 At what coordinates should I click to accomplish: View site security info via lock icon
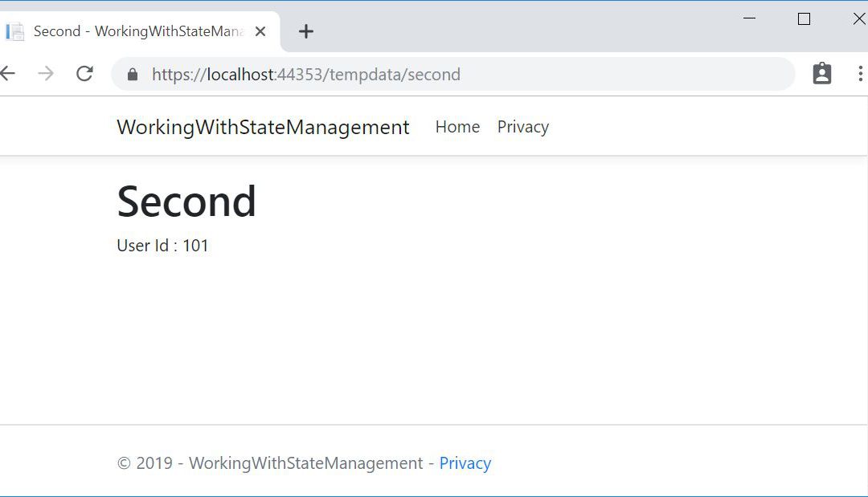[133, 74]
